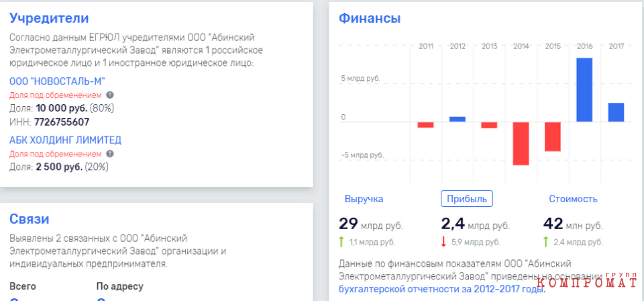Viewport: 644px width, 301px height.
Task: Click the 'Доля под обременением' note under НОВОСТАЛЬ-М
Action: pos(55,95)
